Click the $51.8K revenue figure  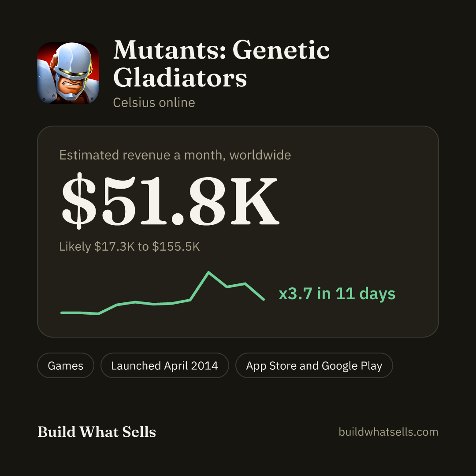tap(170, 201)
